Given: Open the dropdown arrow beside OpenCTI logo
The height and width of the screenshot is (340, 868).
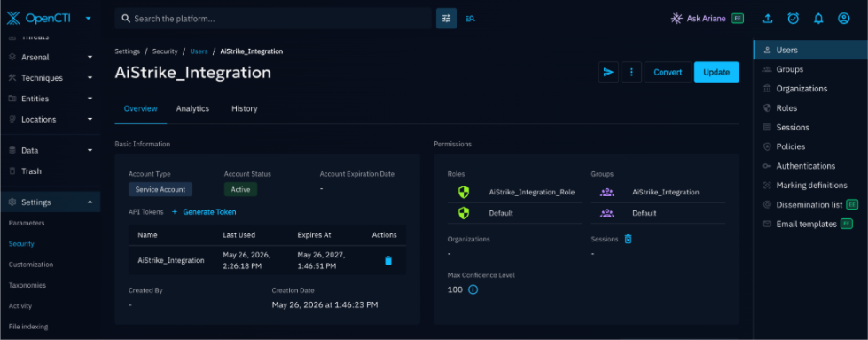Looking at the screenshot, I should 89,19.
